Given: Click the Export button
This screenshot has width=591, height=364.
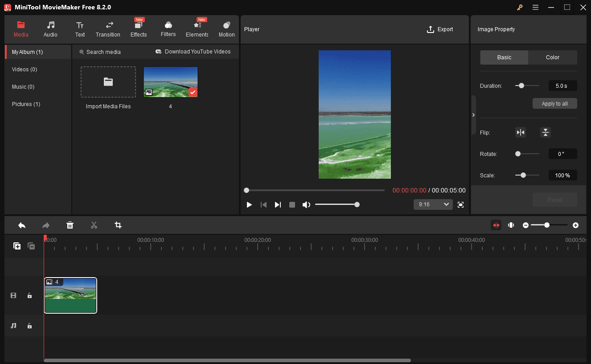Looking at the screenshot, I should pos(440,29).
